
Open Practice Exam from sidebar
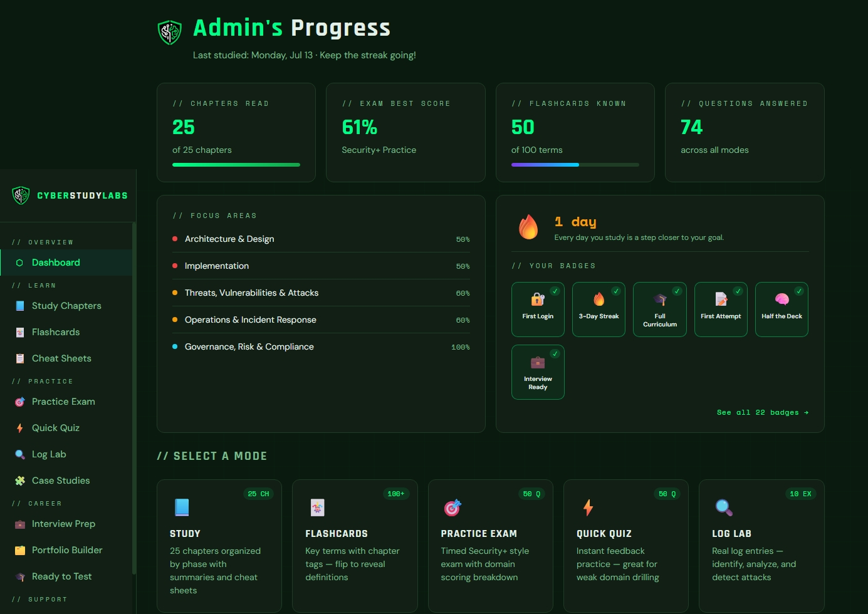(66, 402)
